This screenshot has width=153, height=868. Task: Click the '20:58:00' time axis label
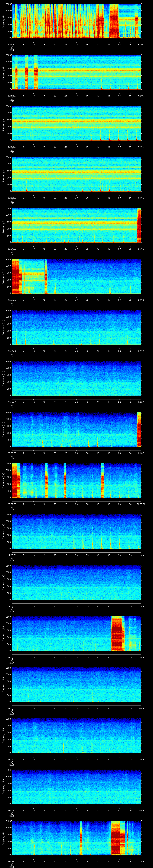(12, 453)
